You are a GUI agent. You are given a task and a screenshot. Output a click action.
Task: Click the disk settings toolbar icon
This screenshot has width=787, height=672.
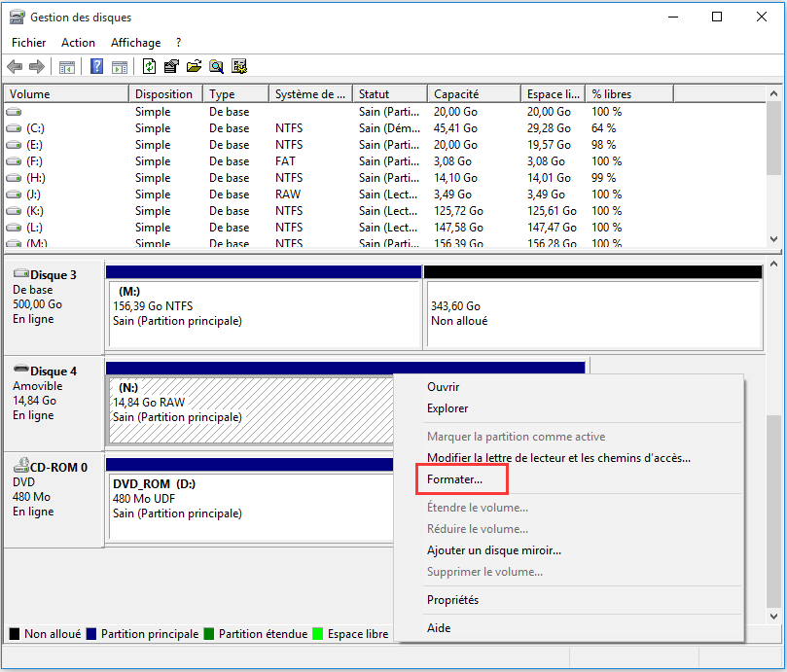click(239, 66)
